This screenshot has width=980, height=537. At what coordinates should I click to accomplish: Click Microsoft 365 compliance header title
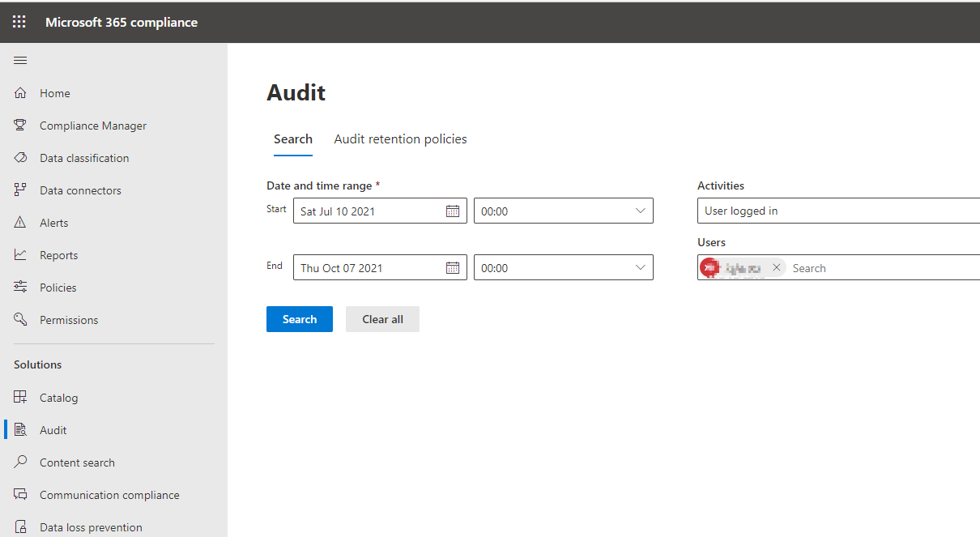click(121, 22)
